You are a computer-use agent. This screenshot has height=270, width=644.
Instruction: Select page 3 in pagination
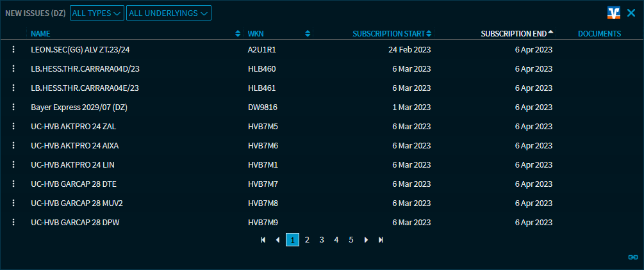click(x=322, y=240)
